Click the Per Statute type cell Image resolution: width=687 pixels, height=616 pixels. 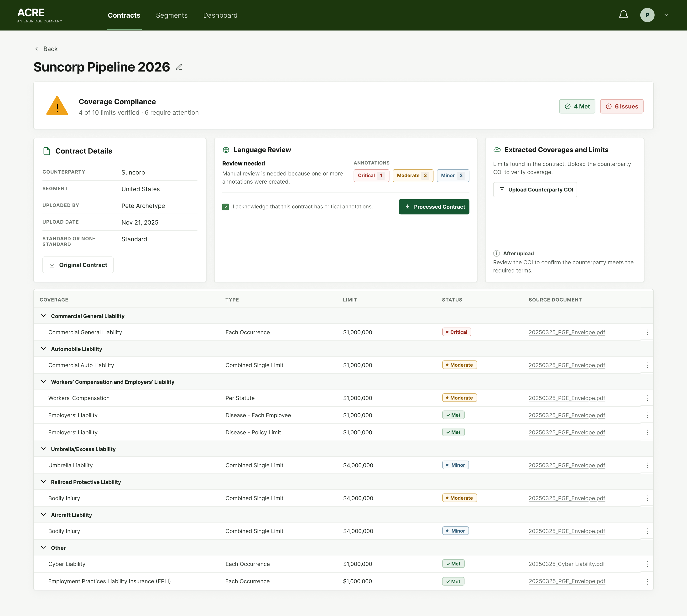tap(240, 398)
